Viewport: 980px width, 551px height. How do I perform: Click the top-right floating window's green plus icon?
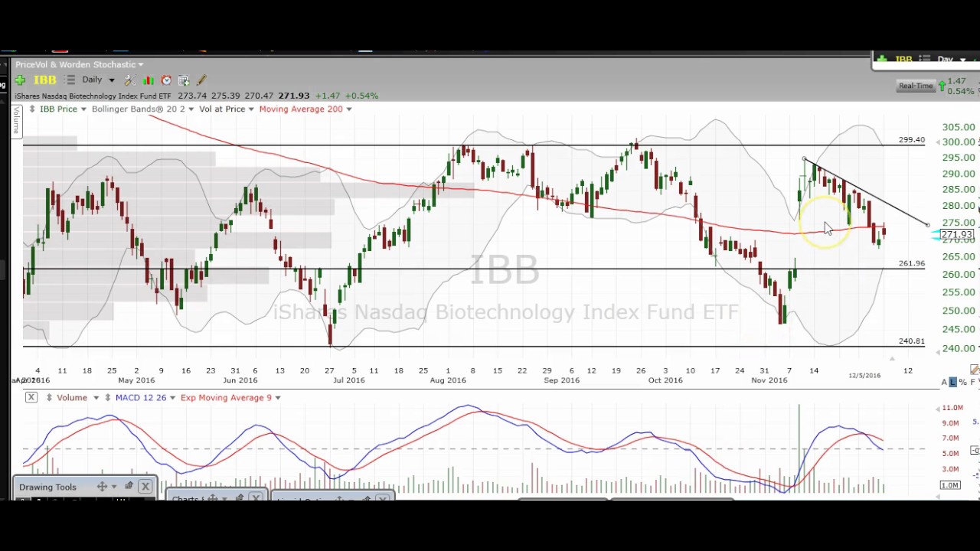(x=883, y=60)
